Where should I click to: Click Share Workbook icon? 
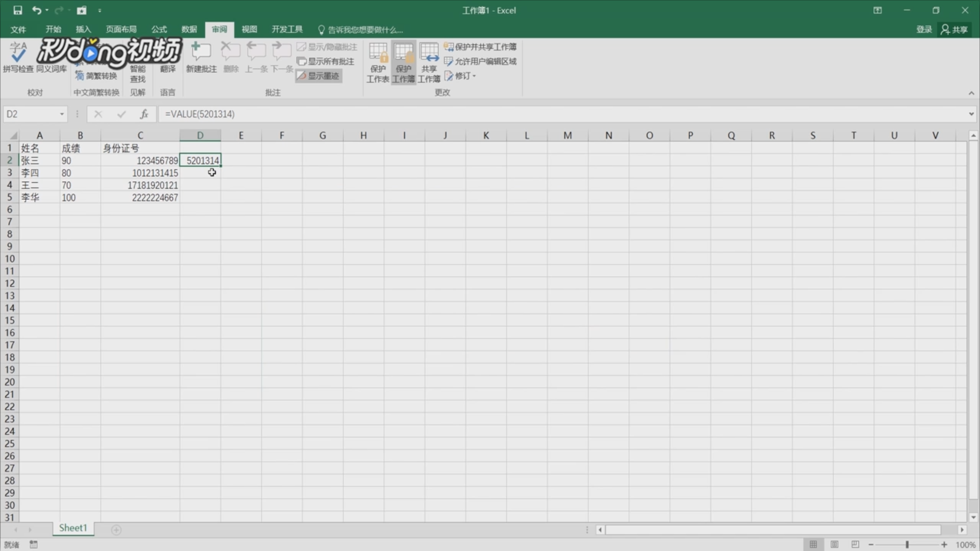429,62
